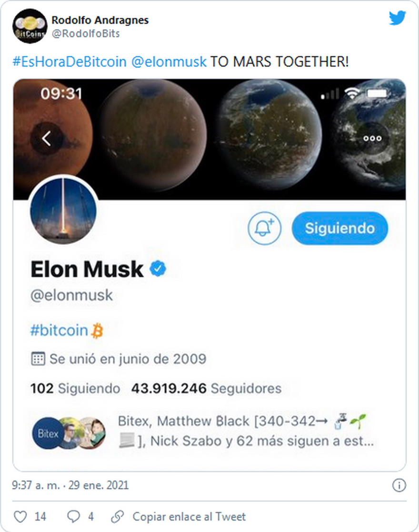Open the 102 Siguiendo list
This screenshot has width=419, height=532.
coord(75,388)
